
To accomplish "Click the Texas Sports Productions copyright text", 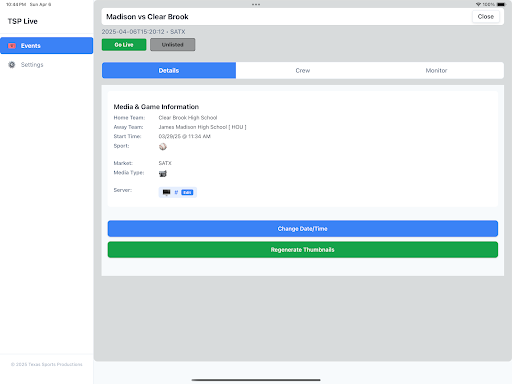I will coord(46,364).
